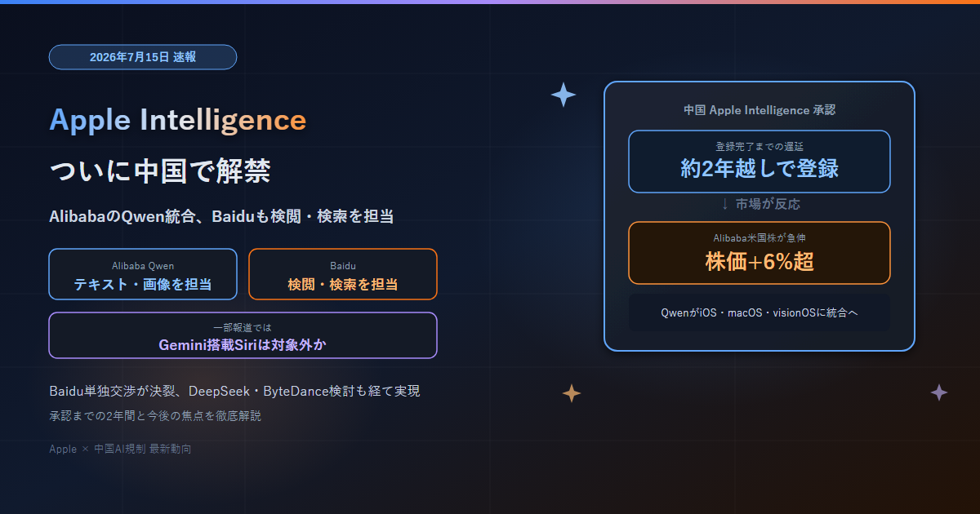This screenshot has width=980, height=514.
Task: Click the 中国 Apple Intelligence 承認 panel title
Action: 759,109
